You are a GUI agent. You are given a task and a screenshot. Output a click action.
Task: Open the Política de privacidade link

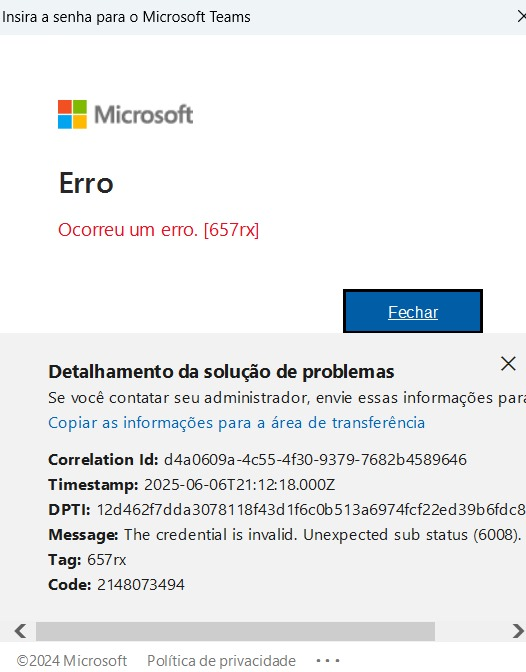click(x=221, y=660)
